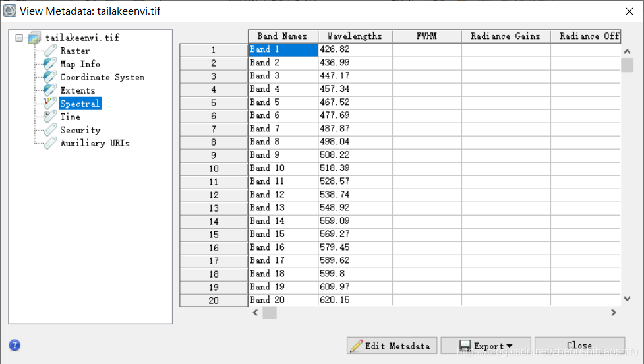Select row header 15
644x364 pixels.
(x=214, y=235)
